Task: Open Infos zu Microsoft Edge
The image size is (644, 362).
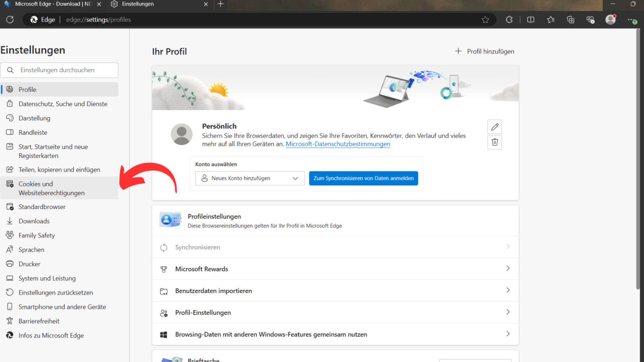Action: 60,335
